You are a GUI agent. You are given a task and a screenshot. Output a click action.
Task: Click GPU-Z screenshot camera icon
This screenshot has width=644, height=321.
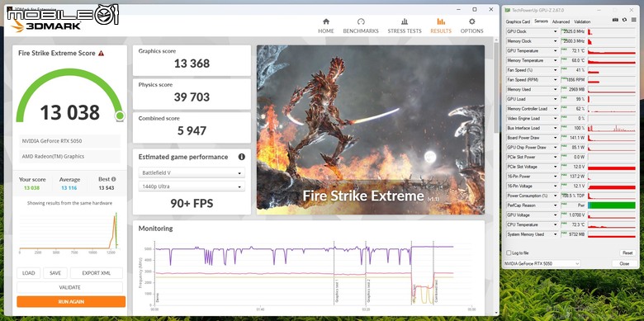[x=615, y=20]
